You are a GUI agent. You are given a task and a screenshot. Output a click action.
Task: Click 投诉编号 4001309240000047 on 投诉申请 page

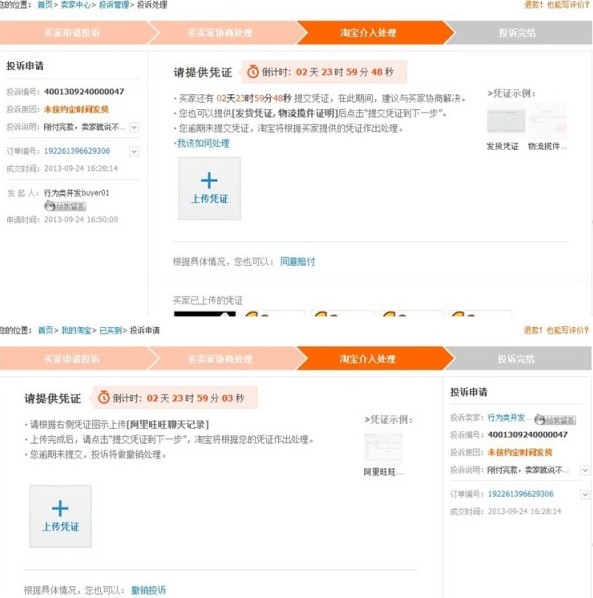pos(528,434)
